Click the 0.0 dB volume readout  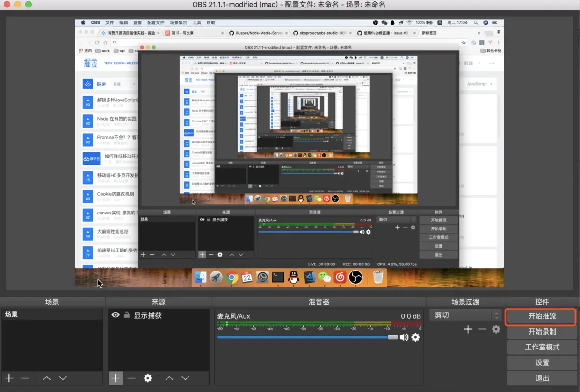coord(411,316)
